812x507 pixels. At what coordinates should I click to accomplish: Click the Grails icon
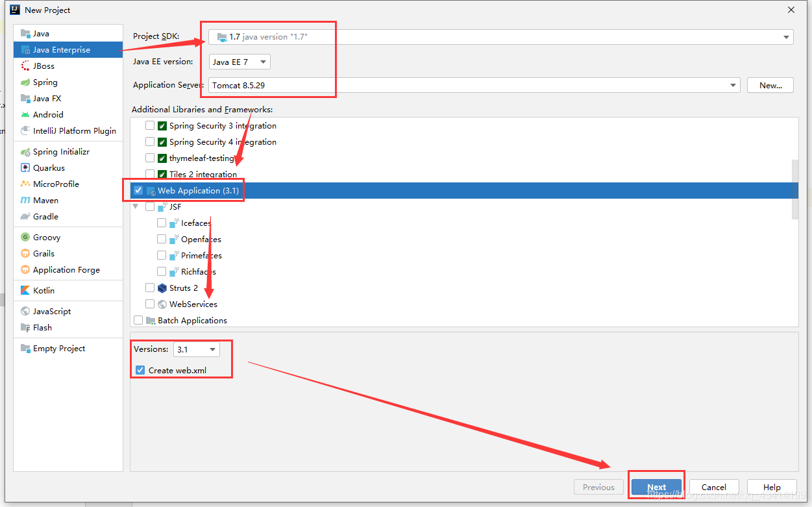tap(25, 254)
